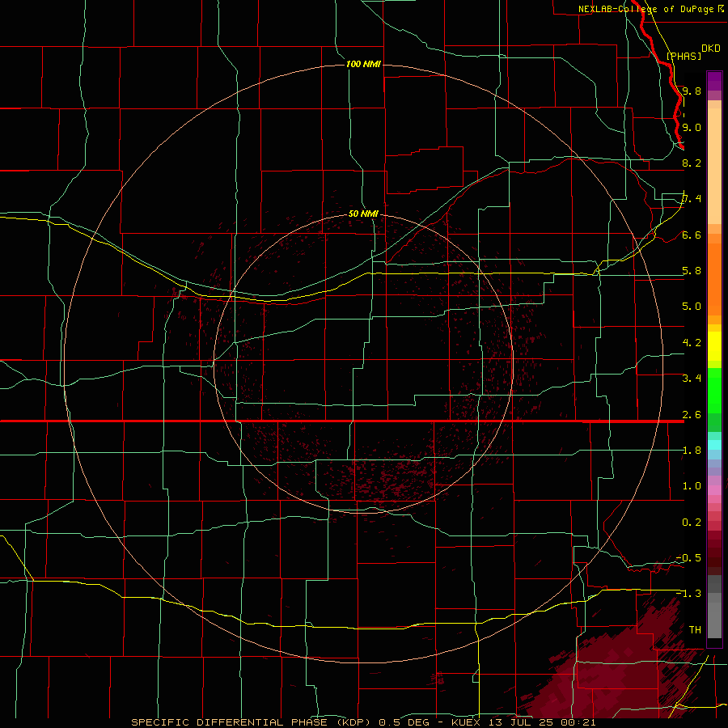Click the 3.4 legend value
Image resolution: width=728 pixels, height=728 pixels.
click(692, 379)
